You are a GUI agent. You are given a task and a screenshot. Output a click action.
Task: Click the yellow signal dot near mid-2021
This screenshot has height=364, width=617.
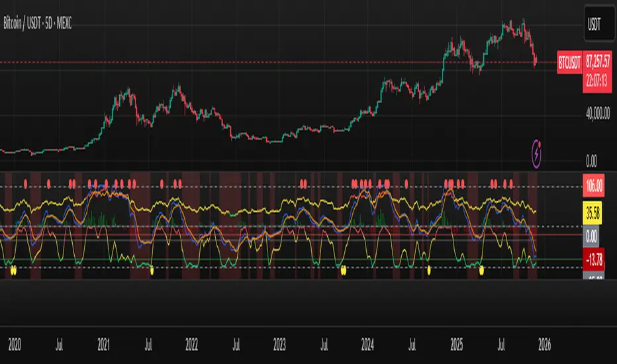[152, 270]
